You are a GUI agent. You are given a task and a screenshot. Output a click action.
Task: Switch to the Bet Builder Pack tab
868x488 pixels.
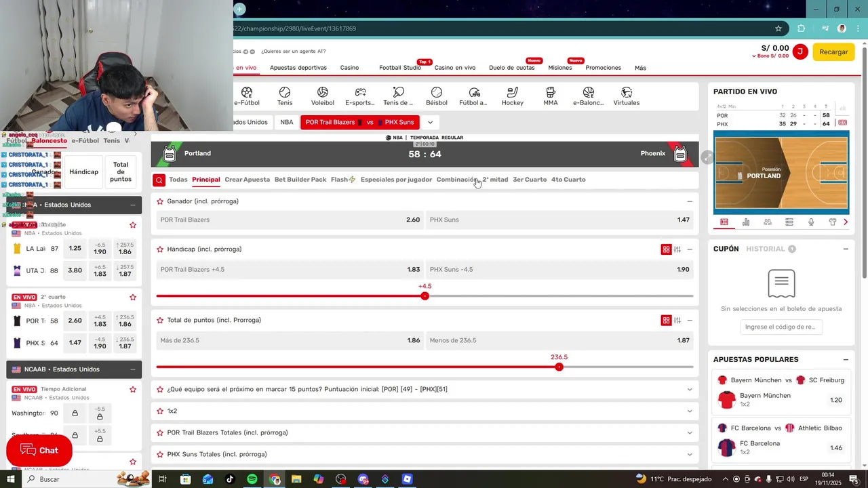(300, 180)
